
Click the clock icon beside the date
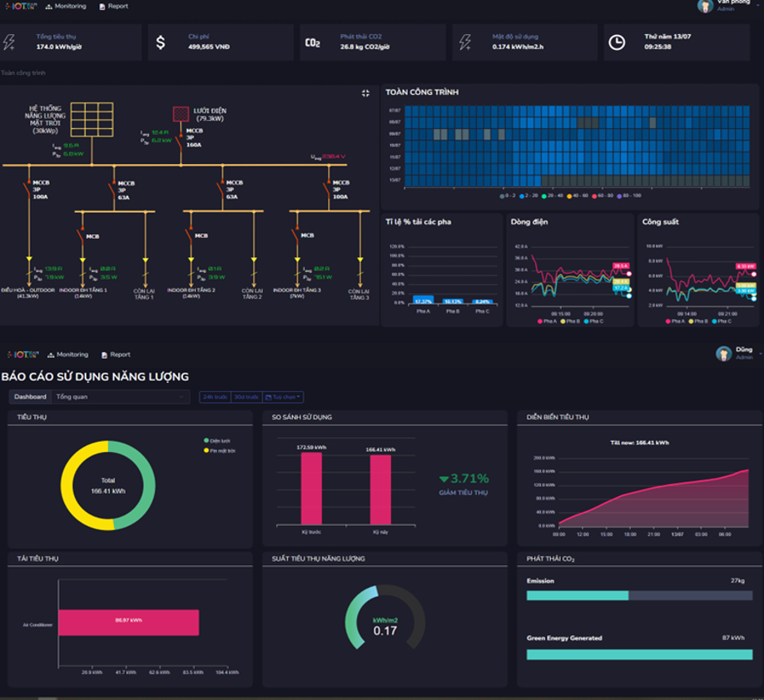click(x=617, y=42)
